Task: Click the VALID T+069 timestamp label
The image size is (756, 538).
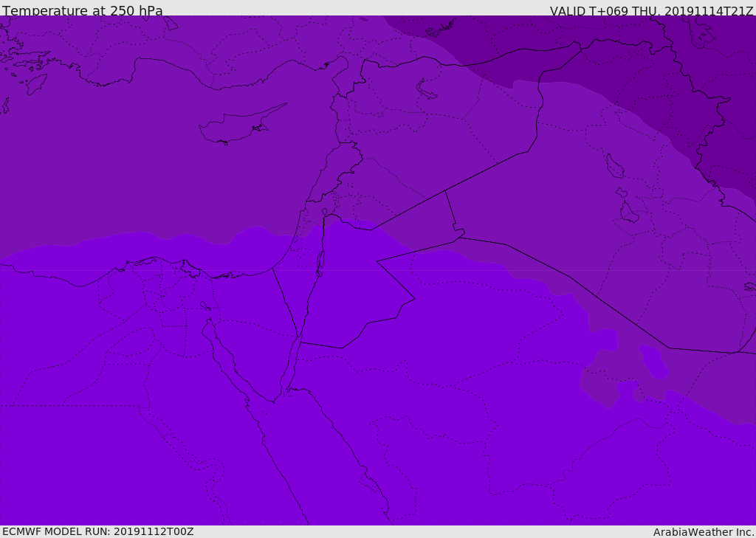Action: pyautogui.click(x=651, y=11)
